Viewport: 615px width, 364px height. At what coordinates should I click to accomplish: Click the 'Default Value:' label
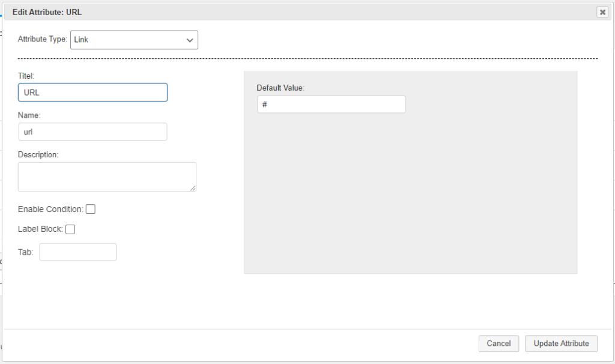[x=280, y=88]
